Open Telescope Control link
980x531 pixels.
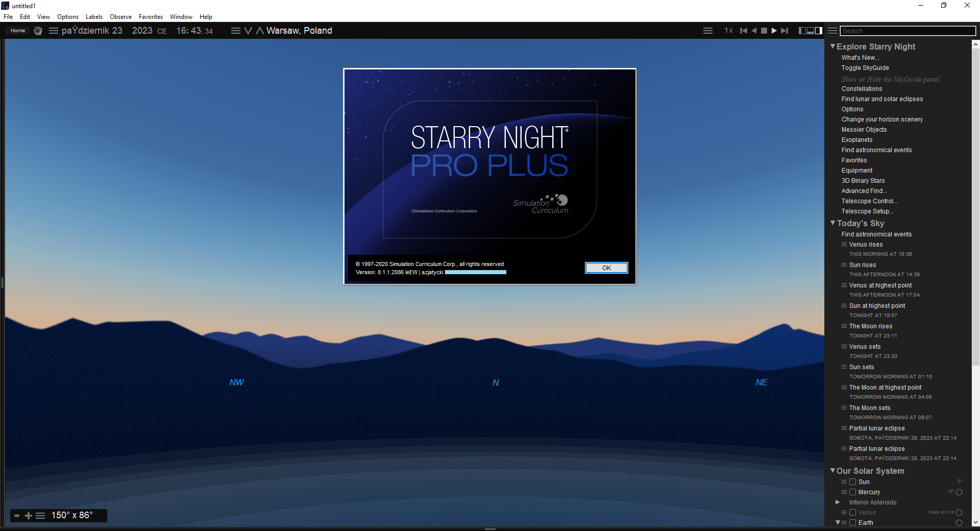point(869,201)
